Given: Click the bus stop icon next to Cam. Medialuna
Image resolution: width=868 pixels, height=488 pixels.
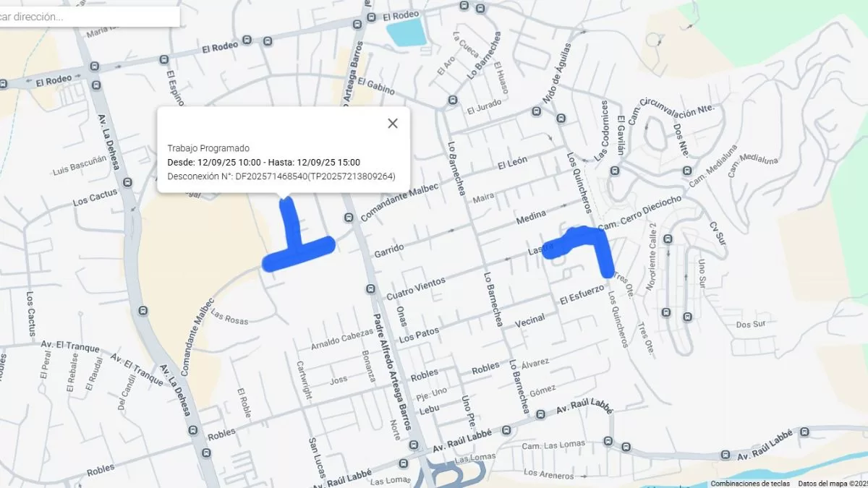Looking at the screenshot, I should tap(686, 171).
